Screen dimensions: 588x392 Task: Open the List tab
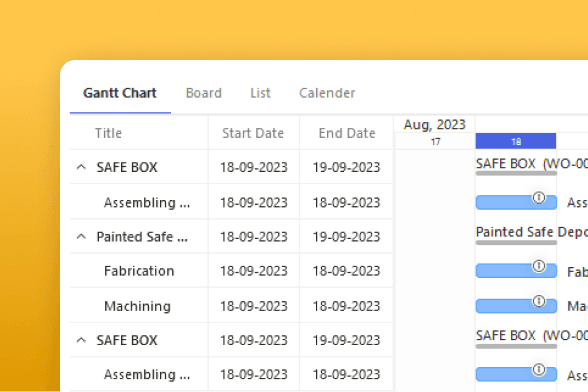(260, 93)
